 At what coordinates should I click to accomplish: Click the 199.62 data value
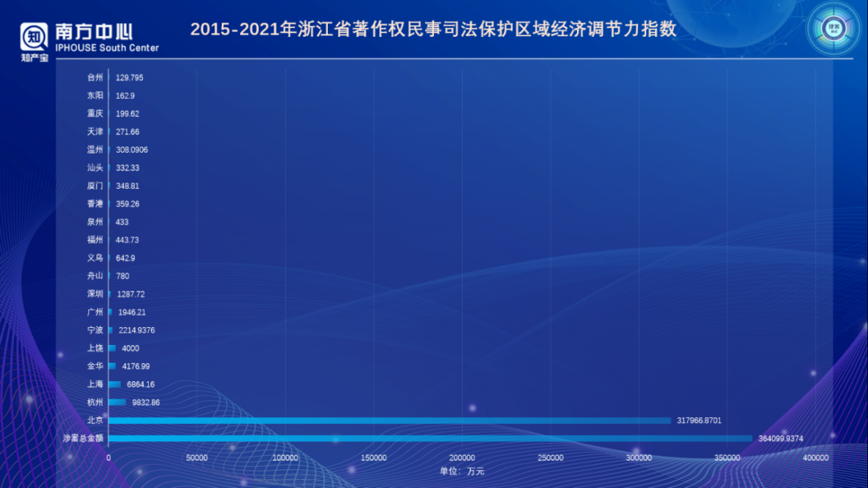click(x=127, y=113)
